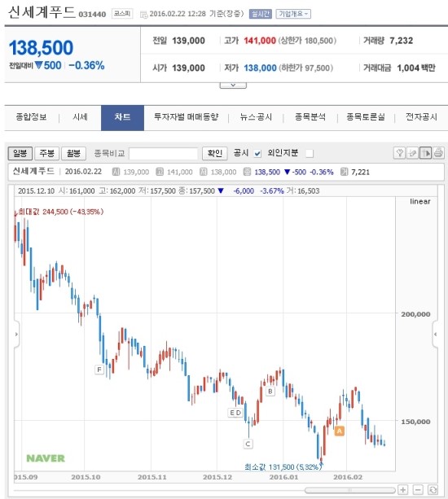The image size is (448, 499).
Task: Select the drawing pencil tool icon
Action: 412,153
